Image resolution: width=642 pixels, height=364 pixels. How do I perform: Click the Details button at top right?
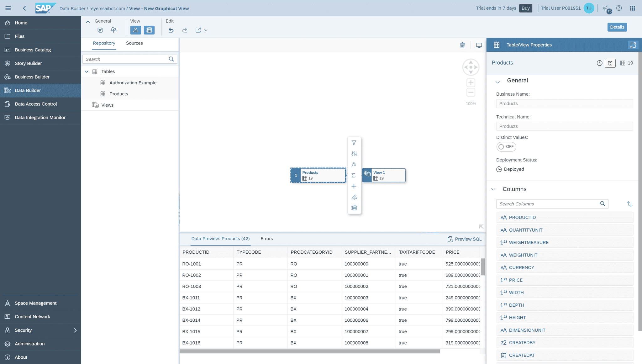(617, 27)
